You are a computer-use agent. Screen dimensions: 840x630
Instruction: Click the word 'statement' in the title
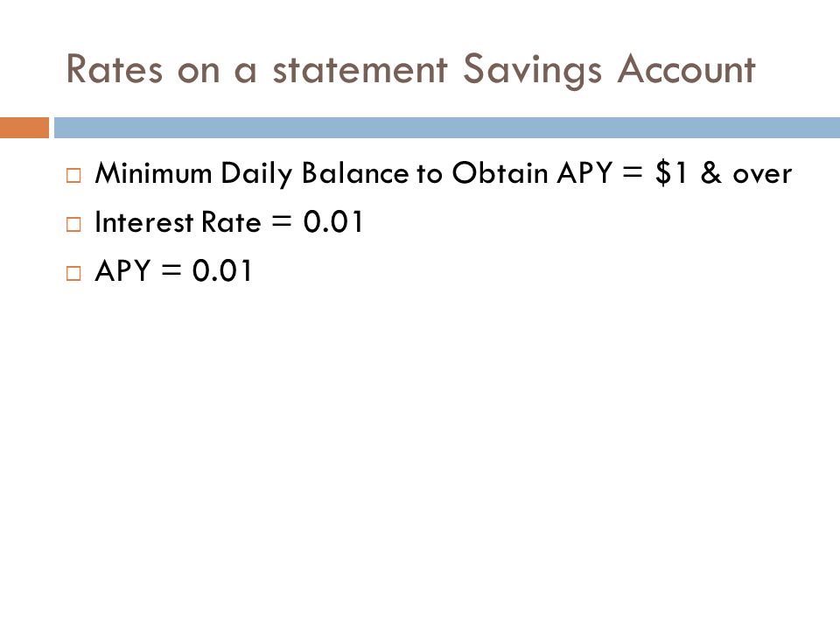[x=360, y=70]
